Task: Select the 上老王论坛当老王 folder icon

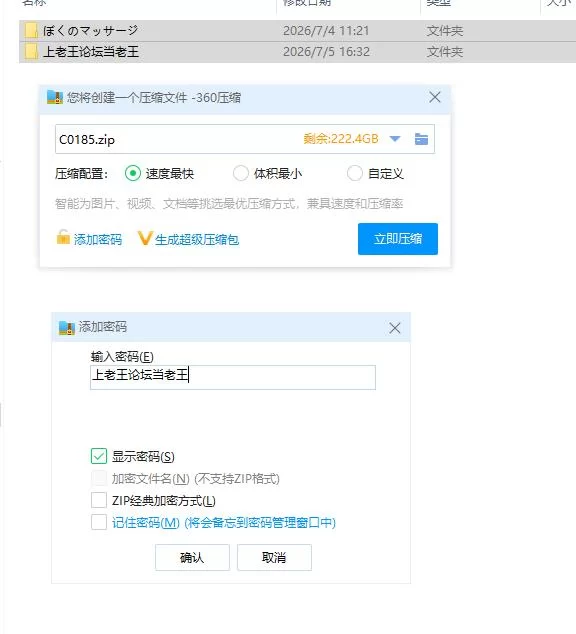Action: click(31, 52)
